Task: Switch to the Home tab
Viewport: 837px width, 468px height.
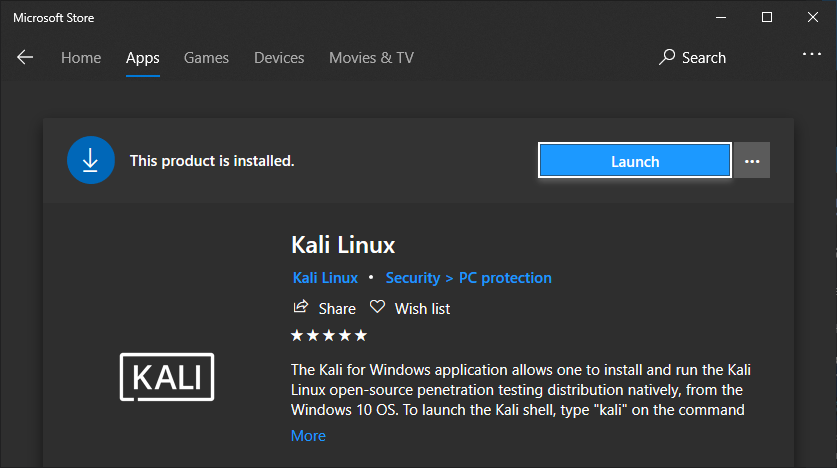Action: pos(81,57)
